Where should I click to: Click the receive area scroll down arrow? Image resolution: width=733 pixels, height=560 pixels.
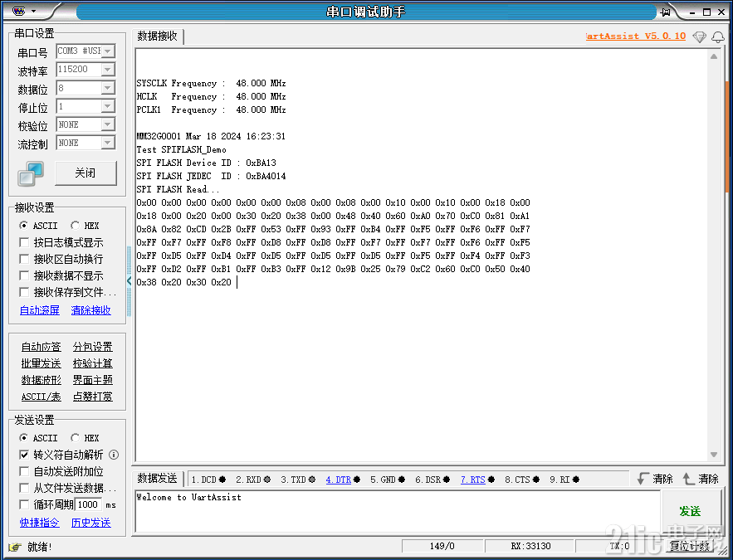pyautogui.click(x=714, y=455)
